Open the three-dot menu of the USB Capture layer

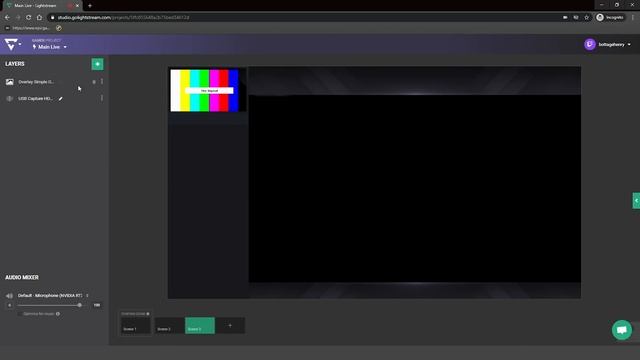click(102, 98)
